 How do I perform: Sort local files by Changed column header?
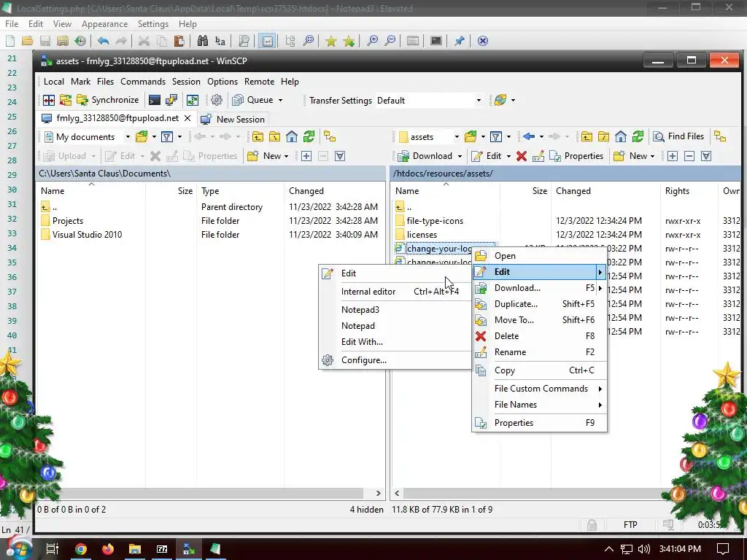(x=333, y=191)
